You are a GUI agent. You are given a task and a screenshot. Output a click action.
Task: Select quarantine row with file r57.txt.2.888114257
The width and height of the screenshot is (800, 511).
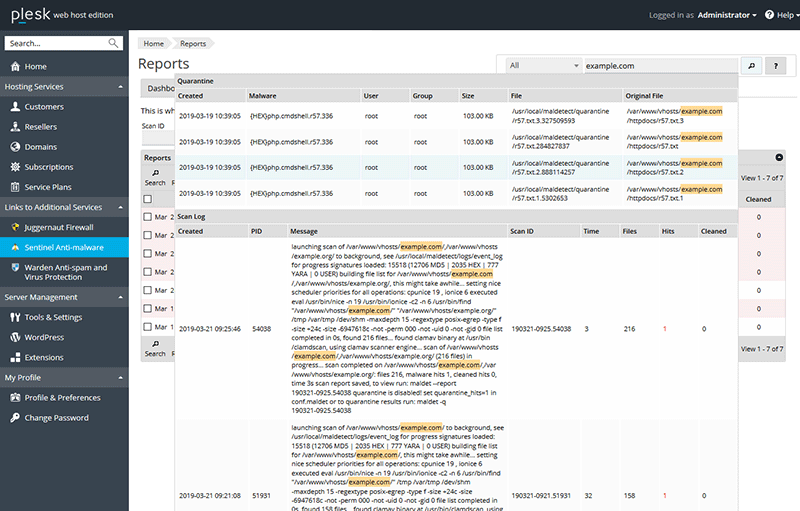457,167
